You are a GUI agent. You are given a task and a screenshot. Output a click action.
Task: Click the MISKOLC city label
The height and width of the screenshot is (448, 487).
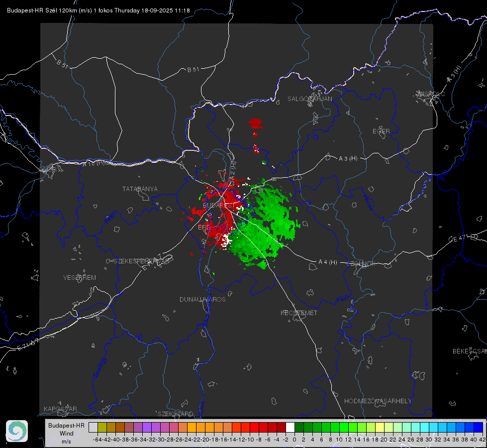tap(431, 94)
